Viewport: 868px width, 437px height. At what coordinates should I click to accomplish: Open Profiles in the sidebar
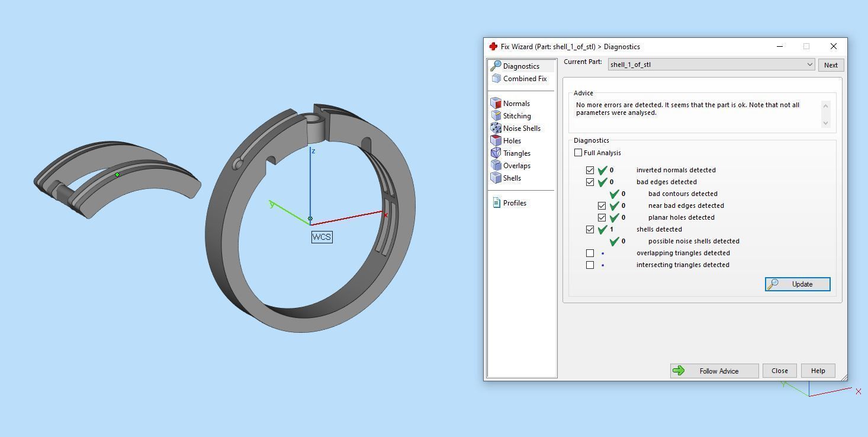509,203
